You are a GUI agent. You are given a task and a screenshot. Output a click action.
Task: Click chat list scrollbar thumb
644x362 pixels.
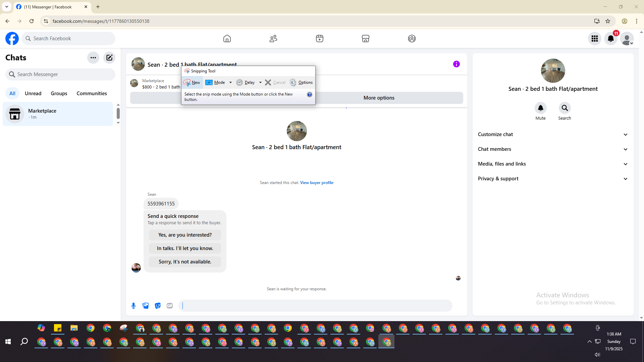tap(118, 114)
